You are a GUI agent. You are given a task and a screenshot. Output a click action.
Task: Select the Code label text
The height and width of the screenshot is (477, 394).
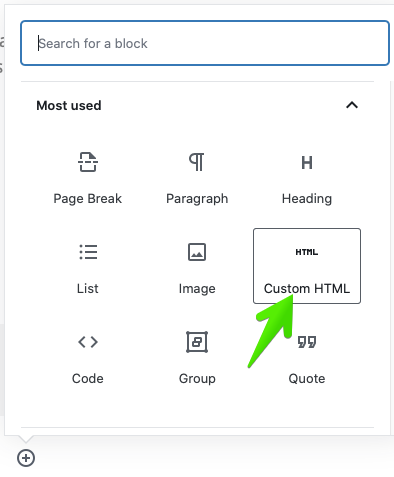coord(88,379)
